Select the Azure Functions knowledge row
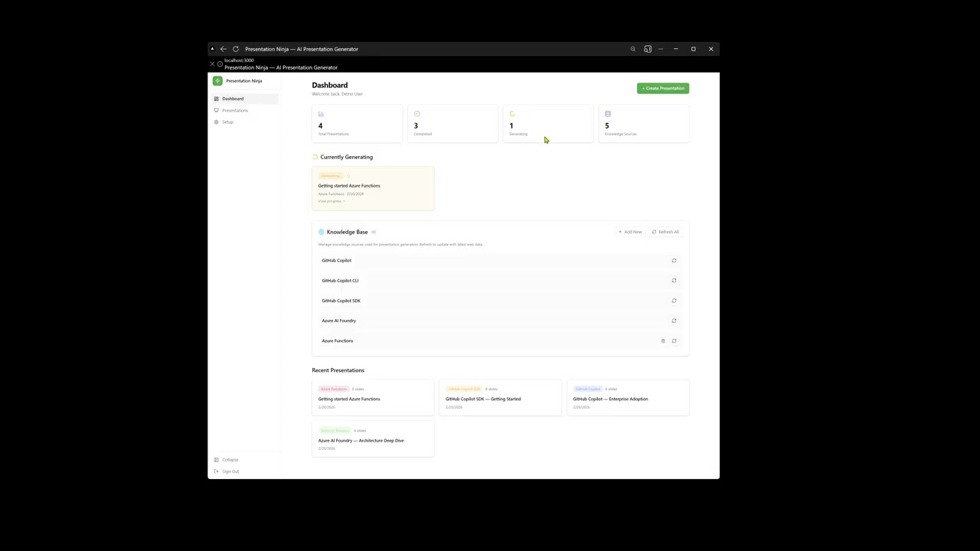The image size is (980, 551). click(x=500, y=341)
